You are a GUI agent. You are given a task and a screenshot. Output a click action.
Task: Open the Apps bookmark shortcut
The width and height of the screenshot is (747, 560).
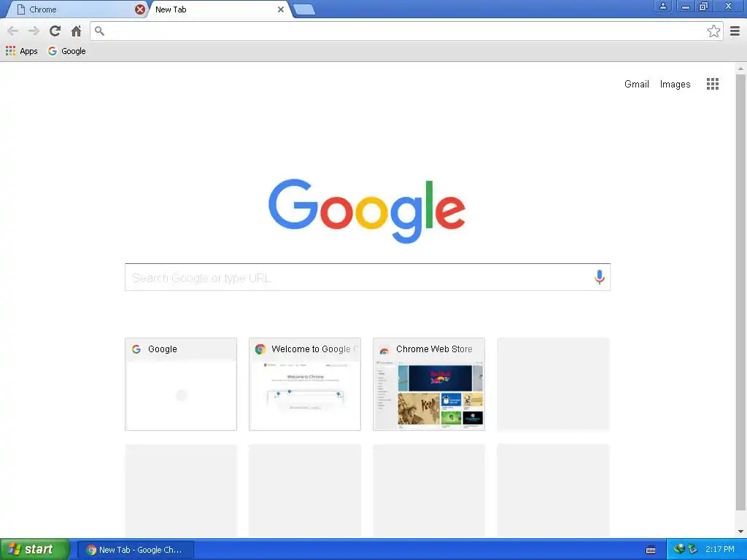21,51
